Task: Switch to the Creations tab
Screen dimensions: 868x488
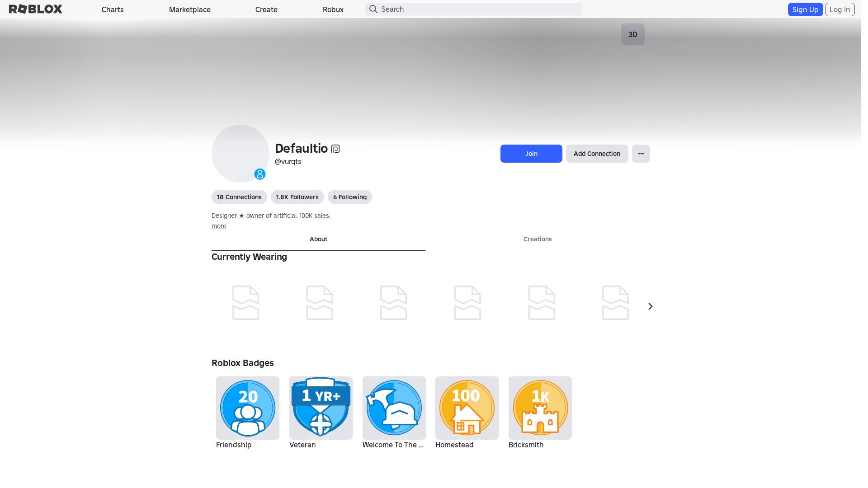Action: click(538, 239)
